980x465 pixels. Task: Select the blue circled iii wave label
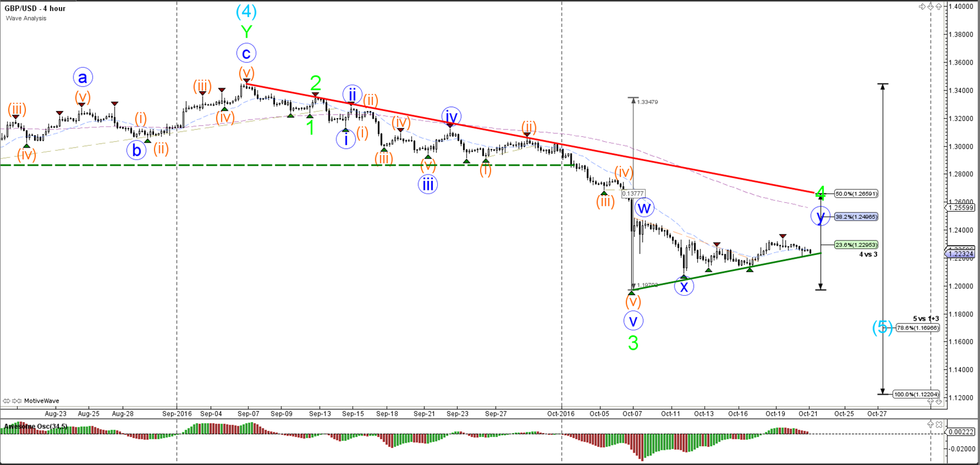428,185
